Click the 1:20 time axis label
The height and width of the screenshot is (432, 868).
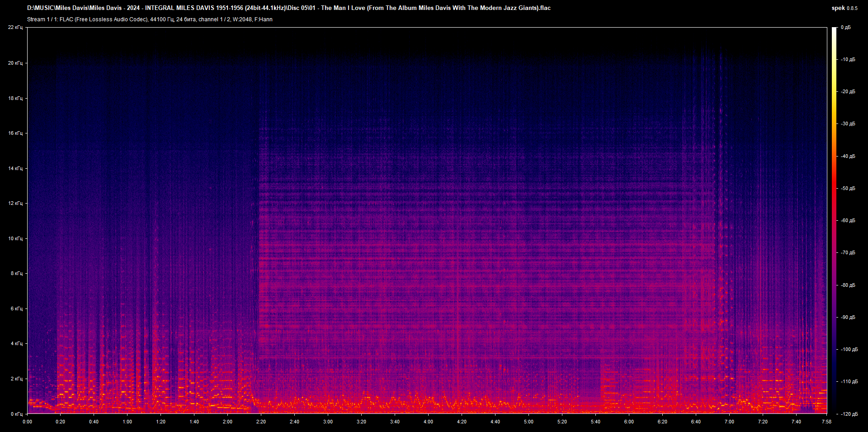[161, 422]
